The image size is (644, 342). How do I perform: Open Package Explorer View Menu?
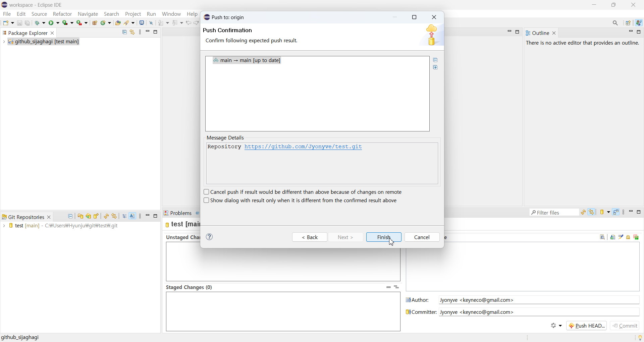tap(141, 32)
